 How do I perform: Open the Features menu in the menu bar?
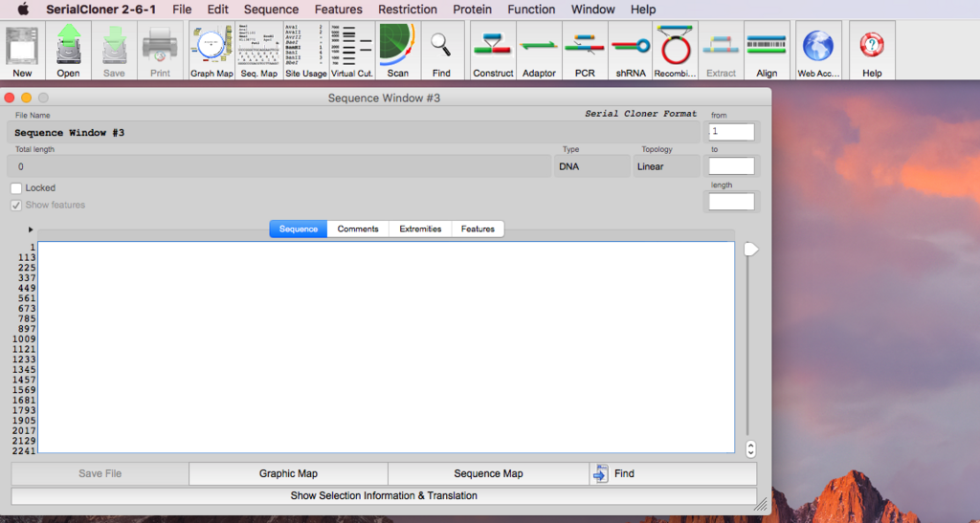(338, 10)
